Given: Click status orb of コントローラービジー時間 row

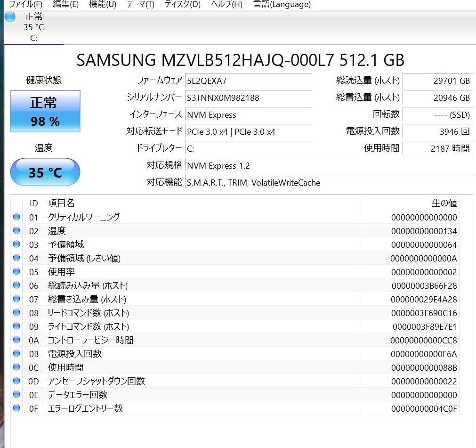Looking at the screenshot, I should click(16, 340).
